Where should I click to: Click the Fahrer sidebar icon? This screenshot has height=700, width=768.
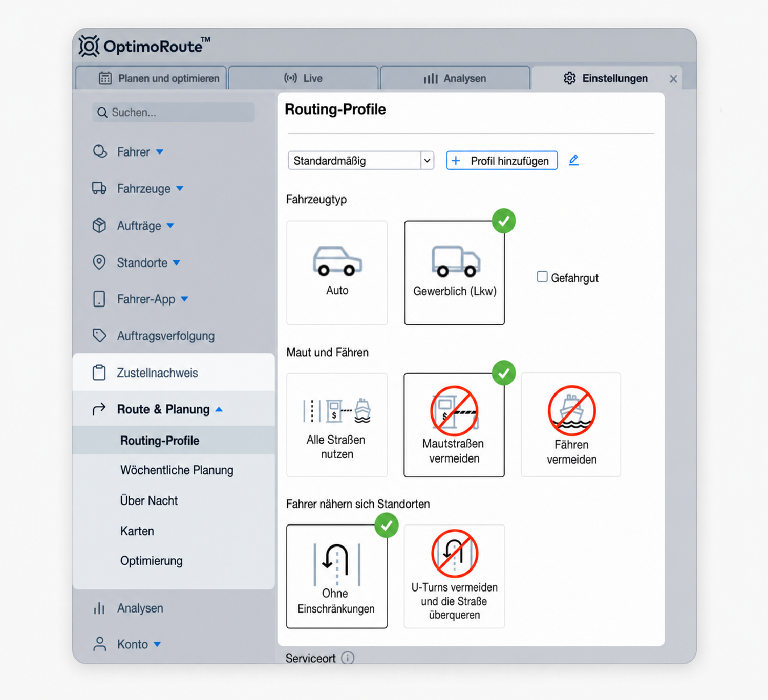pyautogui.click(x=100, y=151)
